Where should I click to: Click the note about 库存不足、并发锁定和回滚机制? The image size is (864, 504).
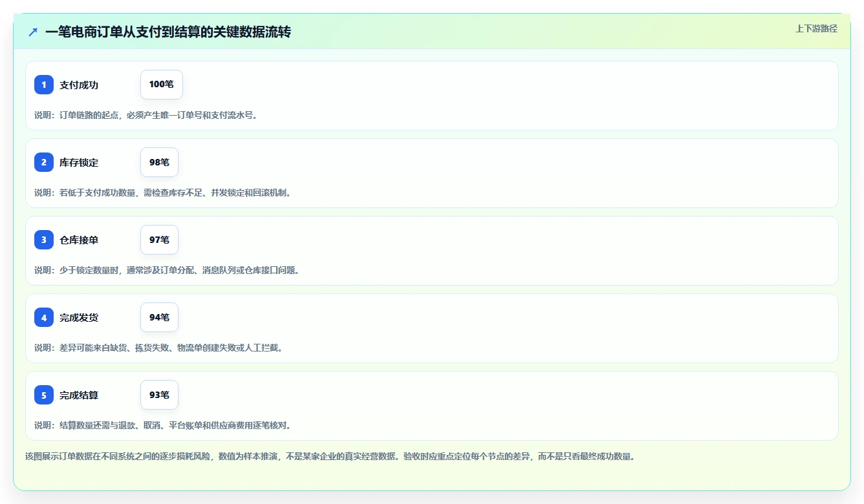164,193
